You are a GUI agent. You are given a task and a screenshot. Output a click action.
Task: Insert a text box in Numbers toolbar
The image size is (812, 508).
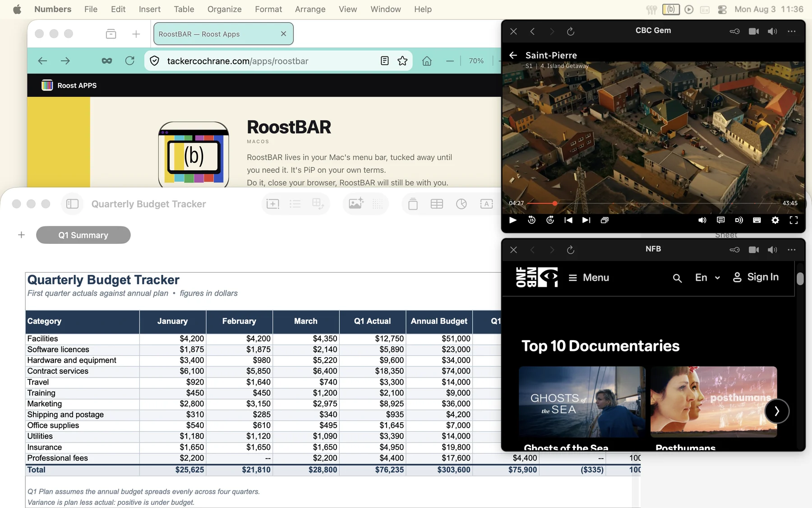click(x=486, y=204)
